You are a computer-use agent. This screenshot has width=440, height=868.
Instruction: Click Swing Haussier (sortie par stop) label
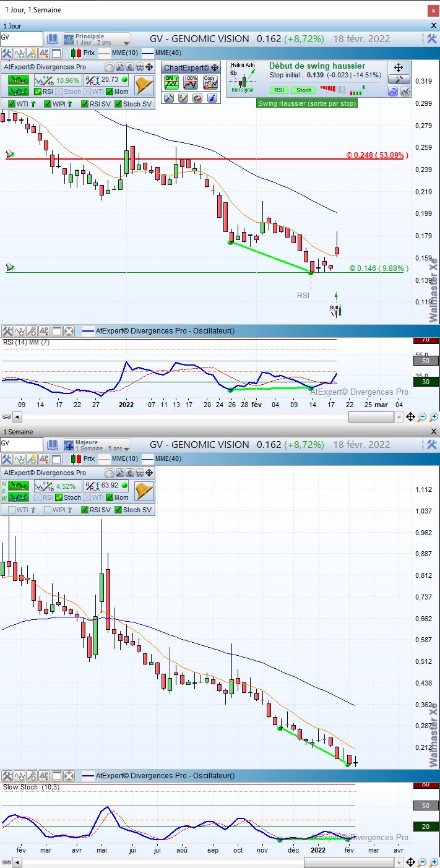pyautogui.click(x=307, y=103)
